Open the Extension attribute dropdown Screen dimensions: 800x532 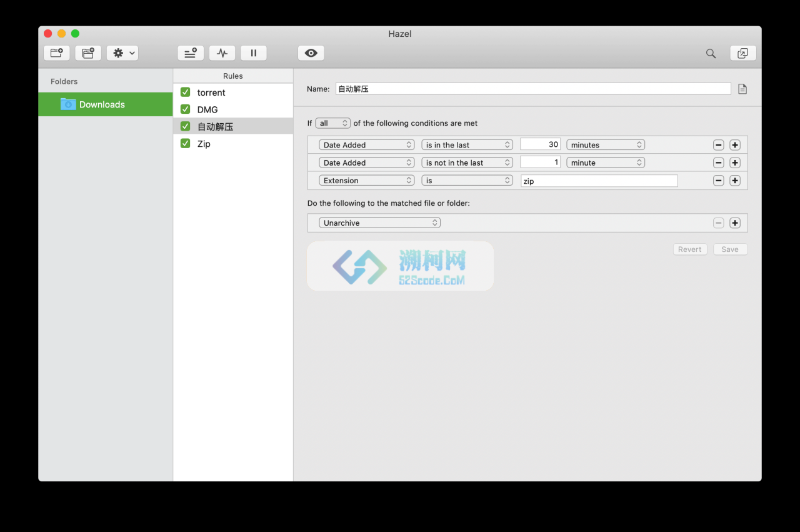[x=366, y=181]
